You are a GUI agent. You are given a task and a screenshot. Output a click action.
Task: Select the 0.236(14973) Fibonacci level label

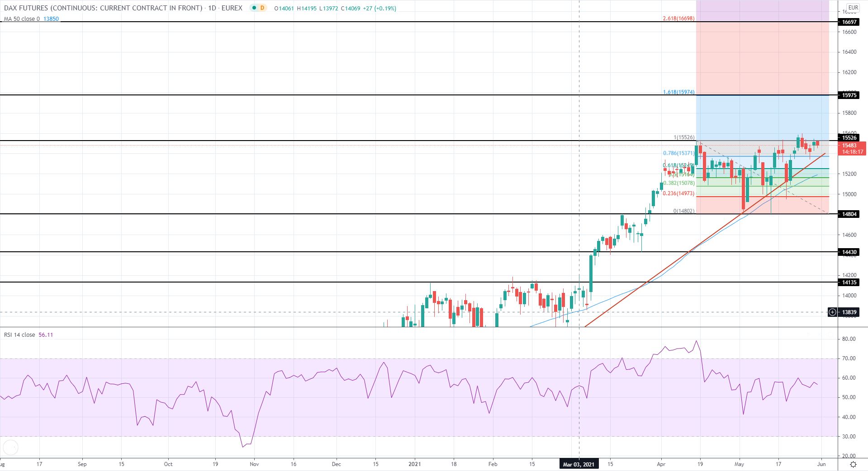click(x=678, y=193)
